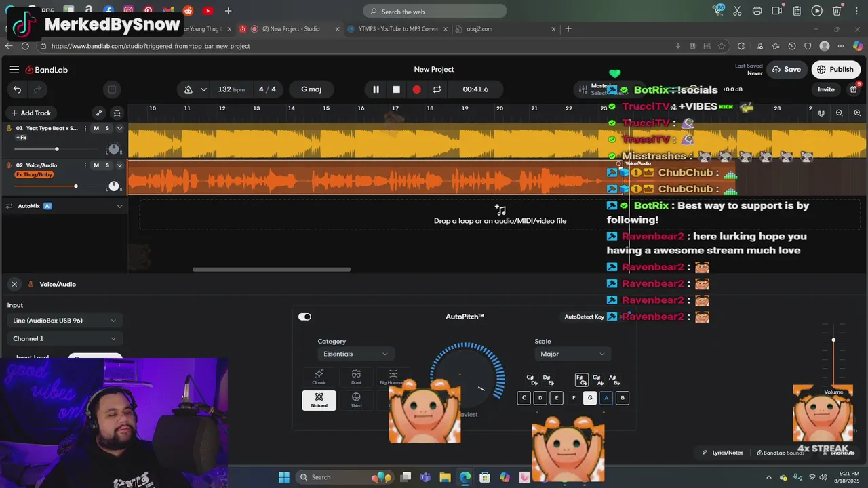
Task: Mute the Yeat Type Beat track
Action: click(96, 128)
